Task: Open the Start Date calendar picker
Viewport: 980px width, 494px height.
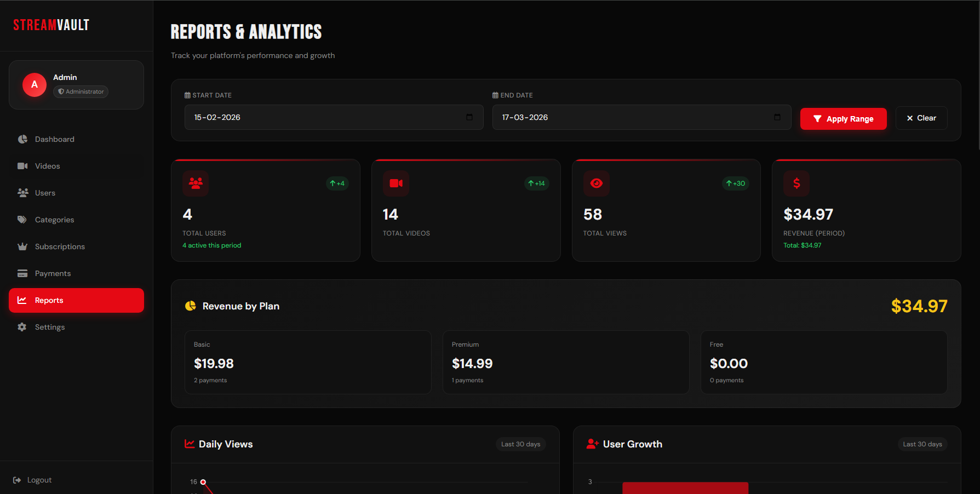Action: pyautogui.click(x=469, y=118)
